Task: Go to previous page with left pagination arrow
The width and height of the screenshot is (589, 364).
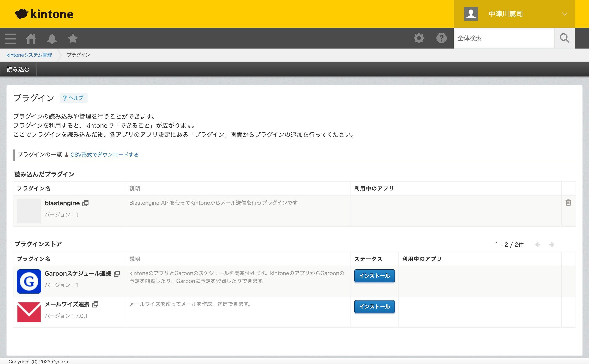Action: pos(538,244)
